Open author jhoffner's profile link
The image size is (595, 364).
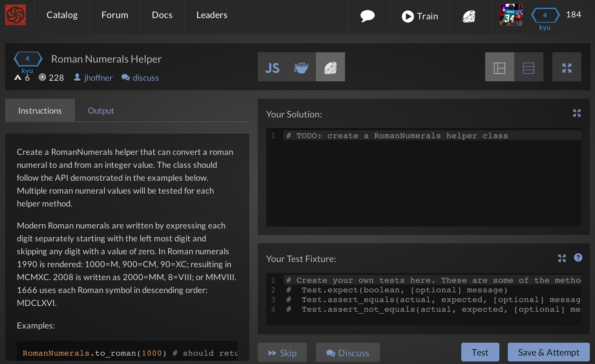click(x=98, y=78)
